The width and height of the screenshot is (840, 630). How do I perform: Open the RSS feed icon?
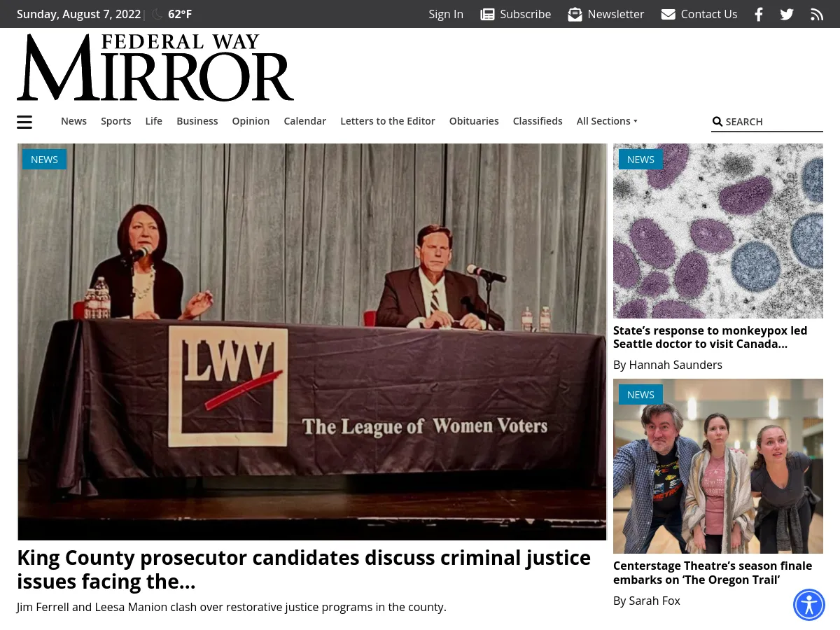[x=817, y=14]
